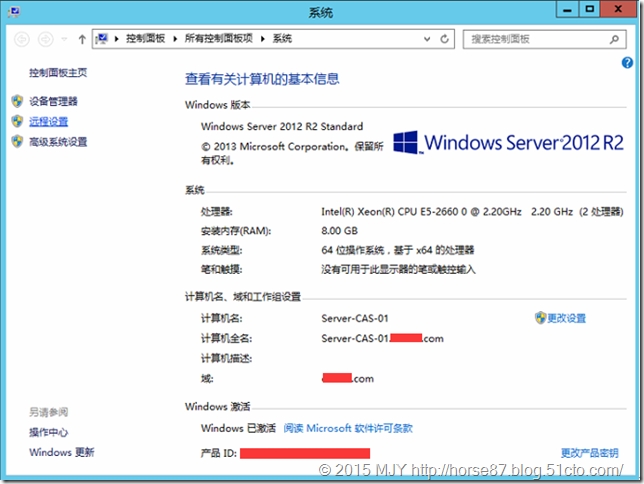Screen dimensions: 644x484
Task: Click the Back navigation arrow
Action: (x=22, y=39)
